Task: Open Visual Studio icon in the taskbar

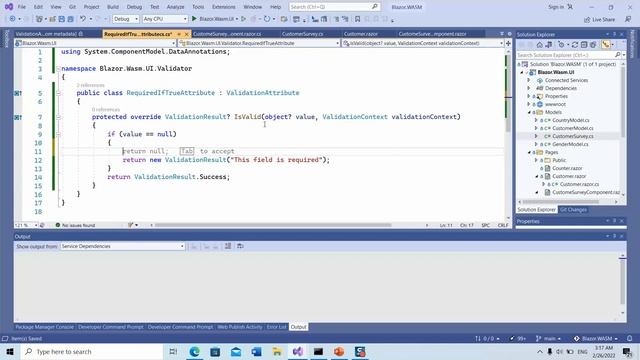Action: [298, 351]
